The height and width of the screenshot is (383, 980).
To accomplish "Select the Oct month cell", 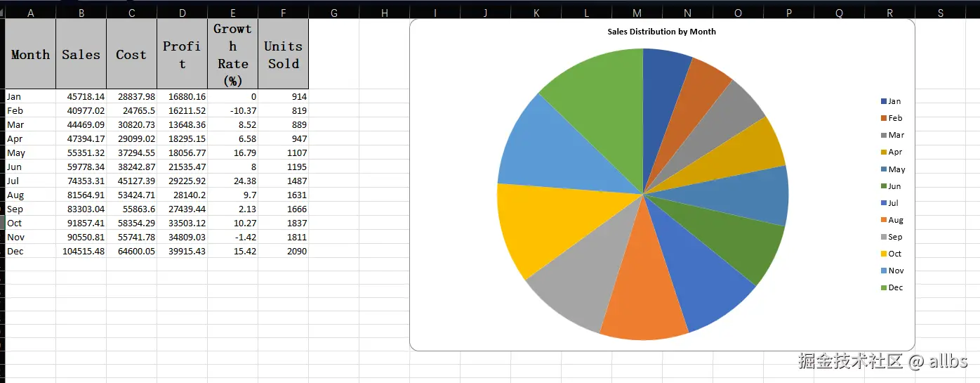I will 30,223.
